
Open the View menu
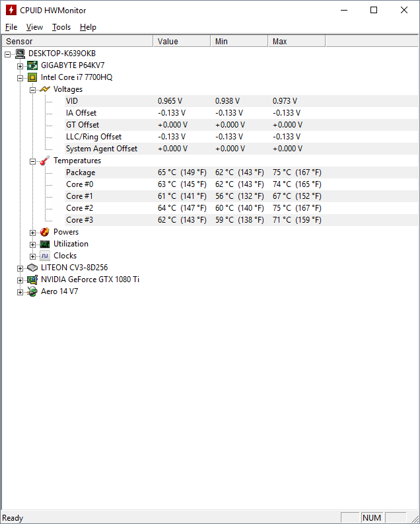point(34,27)
